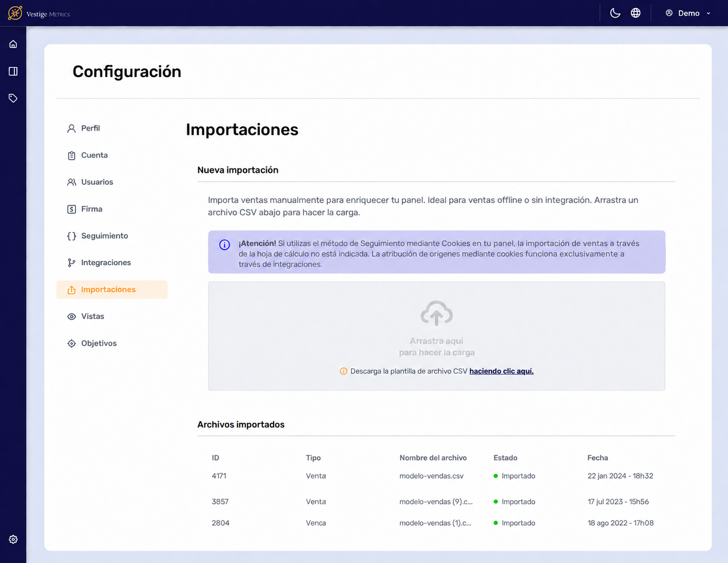
Task: Click the 'Nueva importación' heading
Action: tap(238, 170)
